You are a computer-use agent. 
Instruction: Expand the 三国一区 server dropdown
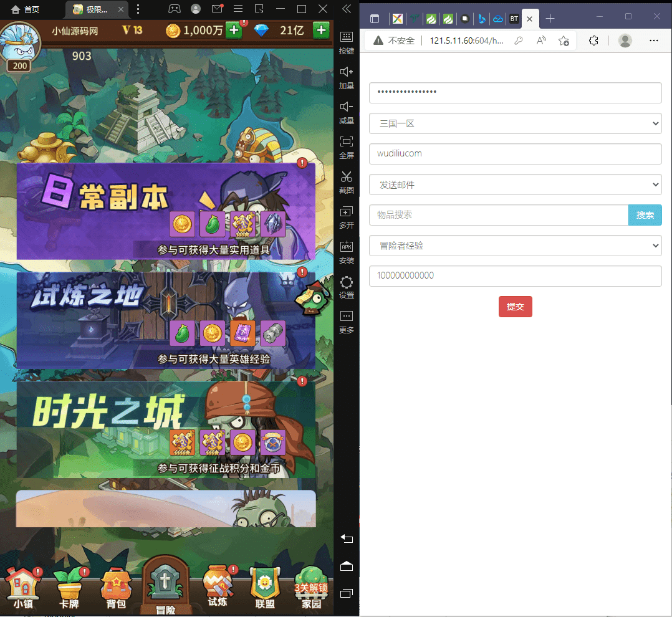coord(515,123)
